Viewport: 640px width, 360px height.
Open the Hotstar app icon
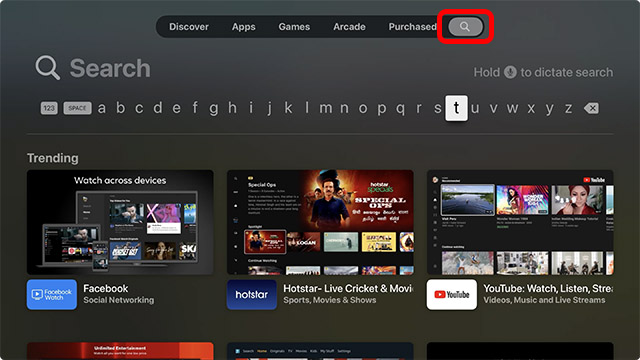coord(252,294)
